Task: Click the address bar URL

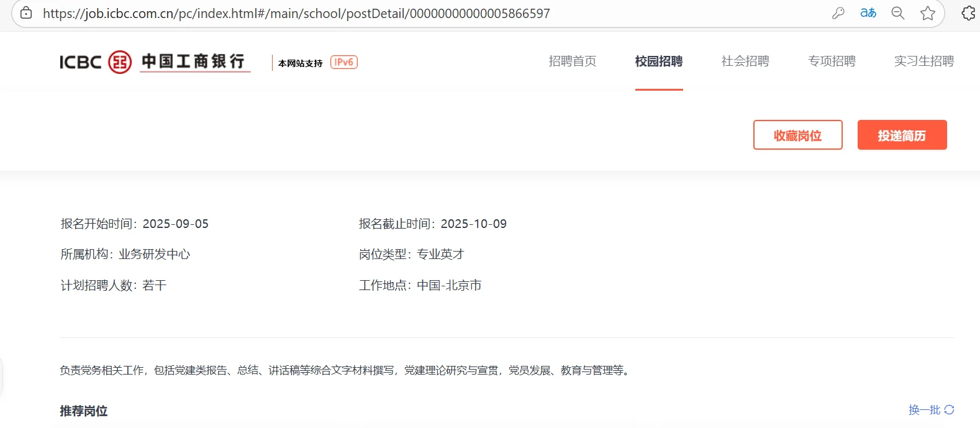Action: (x=296, y=13)
